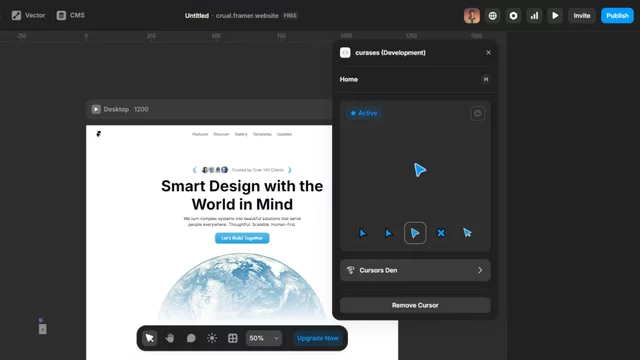Select the comment tool in bottom toolbar
The height and width of the screenshot is (360, 640).
click(191, 338)
